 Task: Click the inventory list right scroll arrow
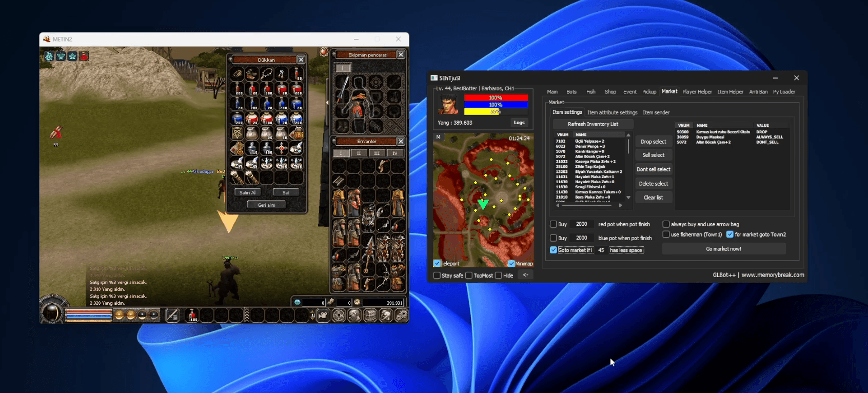coord(621,205)
